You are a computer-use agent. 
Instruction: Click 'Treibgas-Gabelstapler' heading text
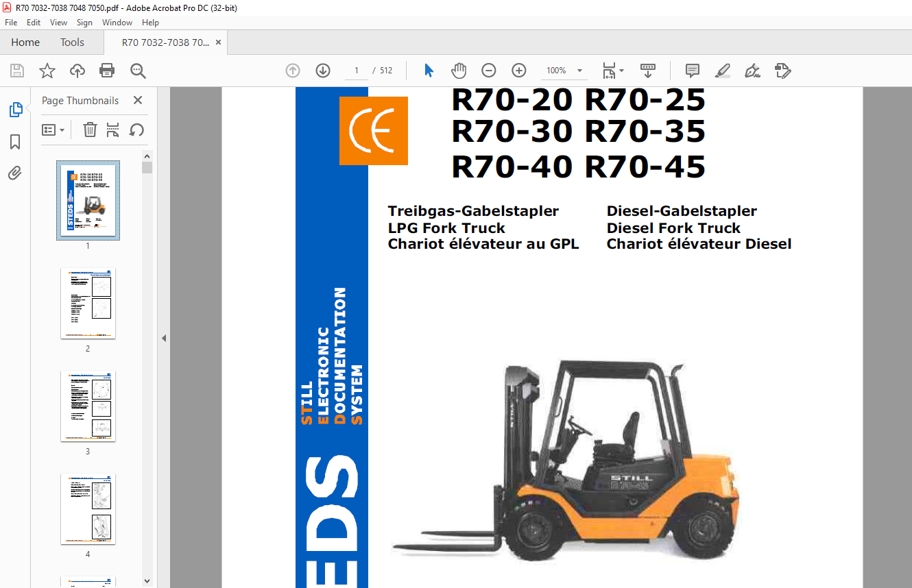pos(473,211)
